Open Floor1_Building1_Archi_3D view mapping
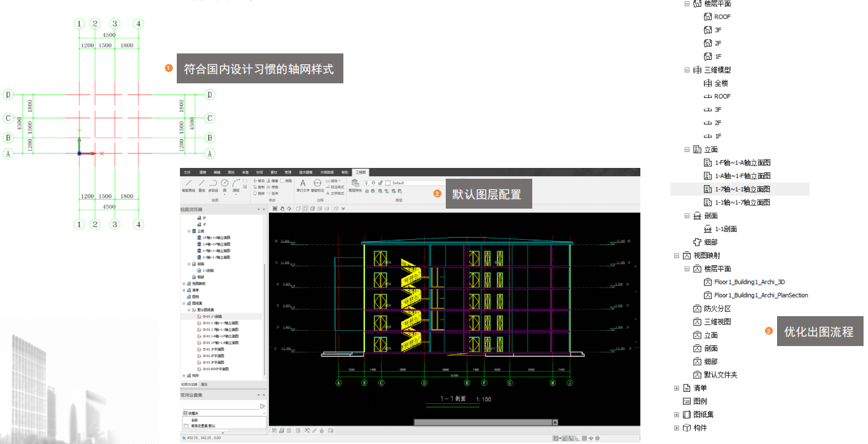The height and width of the screenshot is (444, 868). [x=749, y=282]
